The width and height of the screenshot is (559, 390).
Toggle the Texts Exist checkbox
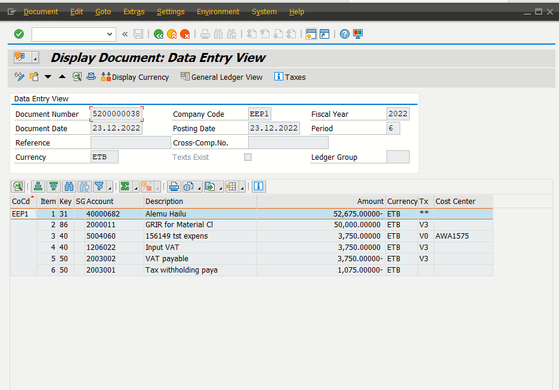(x=248, y=157)
